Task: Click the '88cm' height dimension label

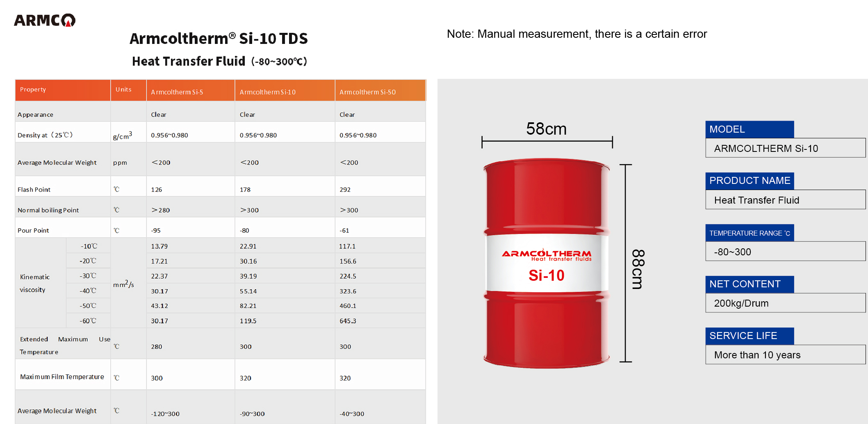Action: [638, 269]
